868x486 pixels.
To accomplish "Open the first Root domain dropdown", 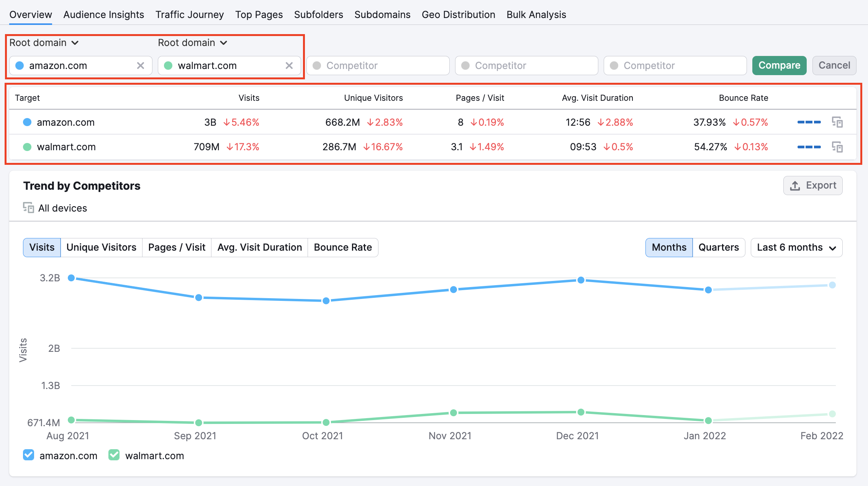I will click(x=44, y=43).
